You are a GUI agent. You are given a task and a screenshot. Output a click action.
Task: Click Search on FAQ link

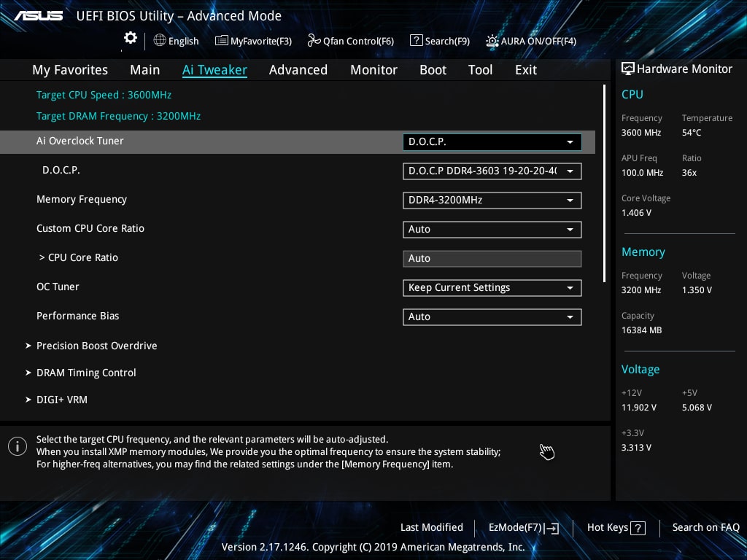pyautogui.click(x=705, y=528)
